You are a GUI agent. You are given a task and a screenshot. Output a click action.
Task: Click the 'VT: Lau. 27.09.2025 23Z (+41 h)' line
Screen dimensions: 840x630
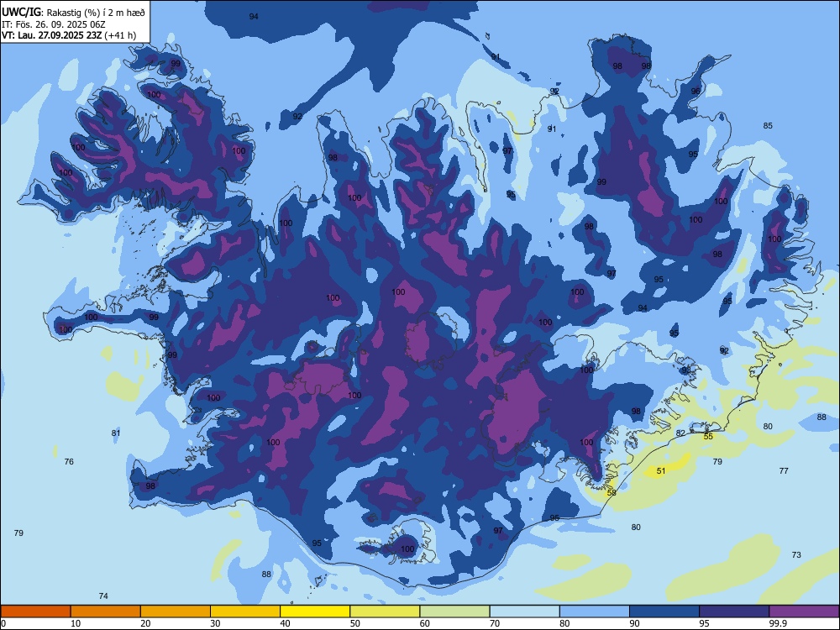[69, 35]
